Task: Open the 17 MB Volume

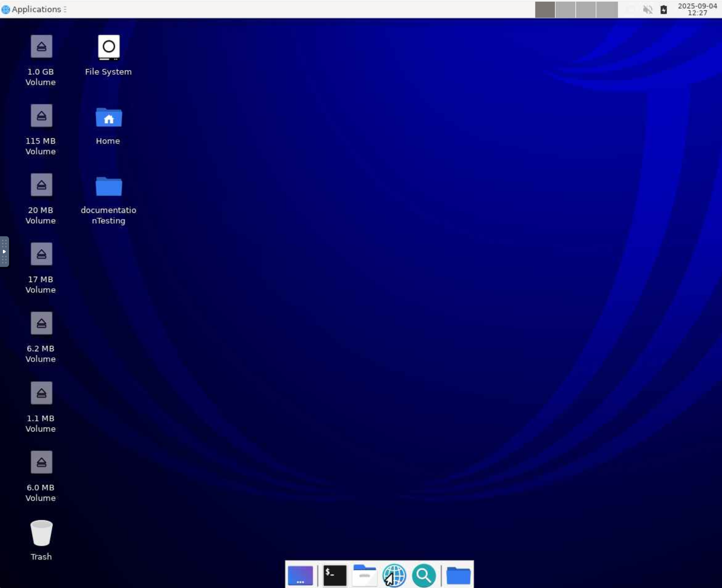Action: click(x=41, y=254)
